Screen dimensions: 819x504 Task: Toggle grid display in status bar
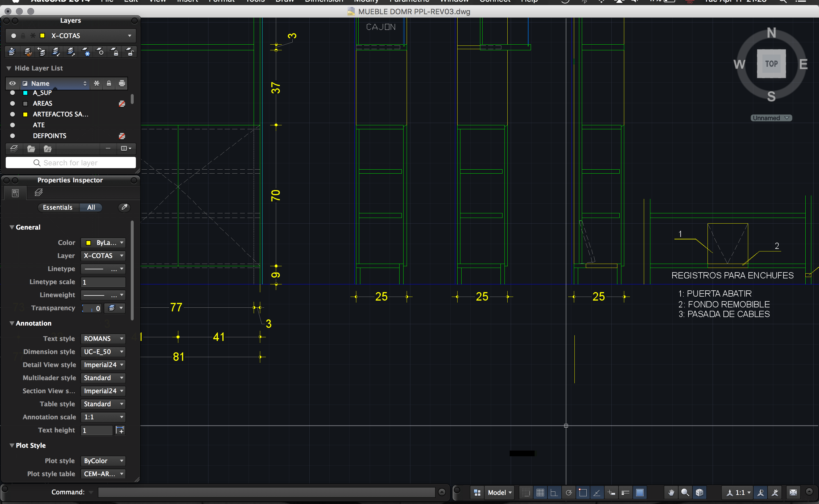tap(540, 492)
